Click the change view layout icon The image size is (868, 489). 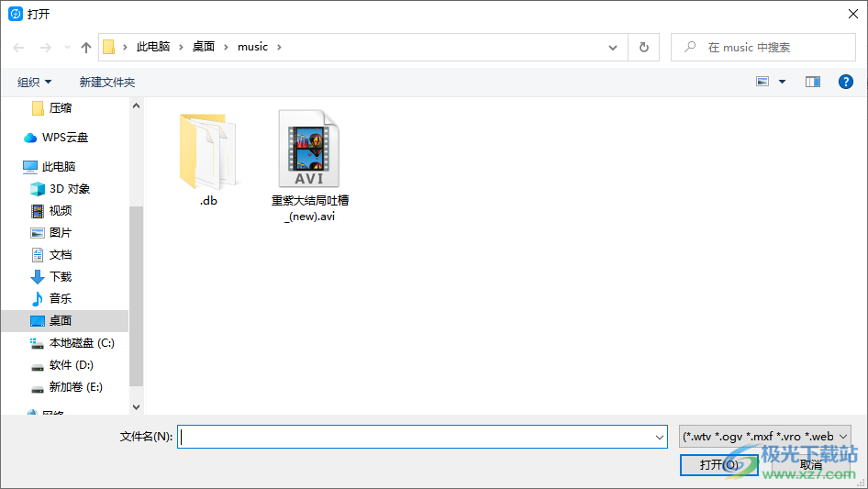point(762,82)
